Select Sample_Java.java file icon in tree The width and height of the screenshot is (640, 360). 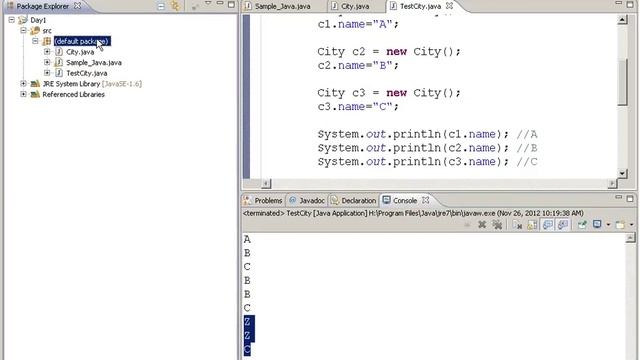(59, 62)
